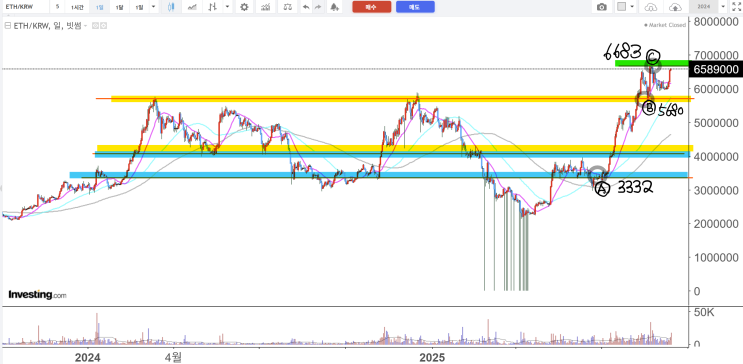The width and height of the screenshot is (743, 364).
Task: Open the time interval dropdown arrow
Action: click(153, 7)
